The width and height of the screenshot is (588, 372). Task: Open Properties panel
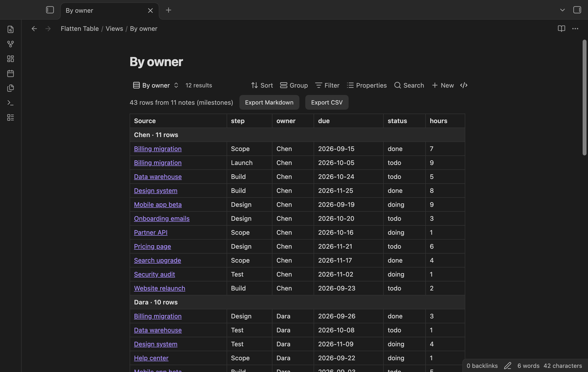tap(367, 85)
